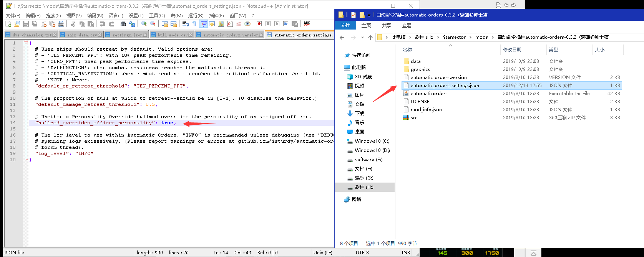Viewport: 644px width, 257px height.
Task: Click the Undo arrow in the toolbar
Action: point(102,24)
